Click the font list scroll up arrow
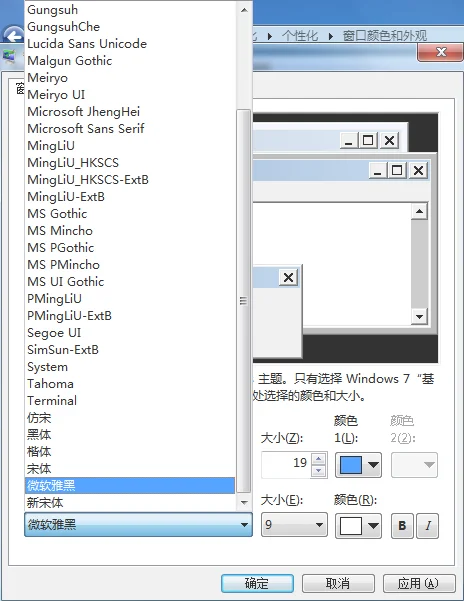The width and height of the screenshot is (464, 601). pyautogui.click(x=244, y=10)
